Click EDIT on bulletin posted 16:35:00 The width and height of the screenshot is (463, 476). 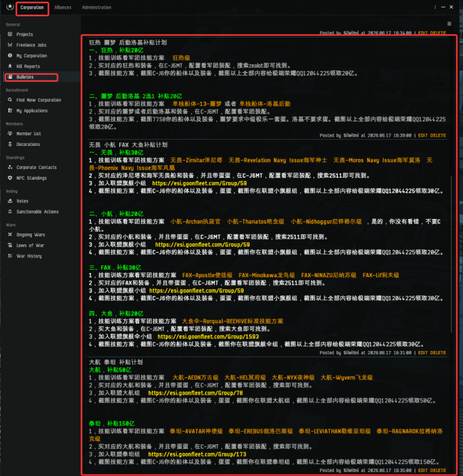click(x=422, y=470)
